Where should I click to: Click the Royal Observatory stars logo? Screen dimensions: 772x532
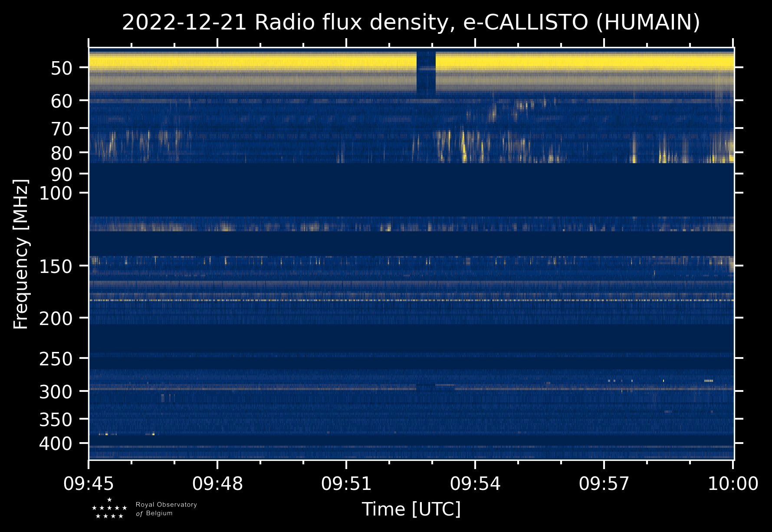click(109, 509)
